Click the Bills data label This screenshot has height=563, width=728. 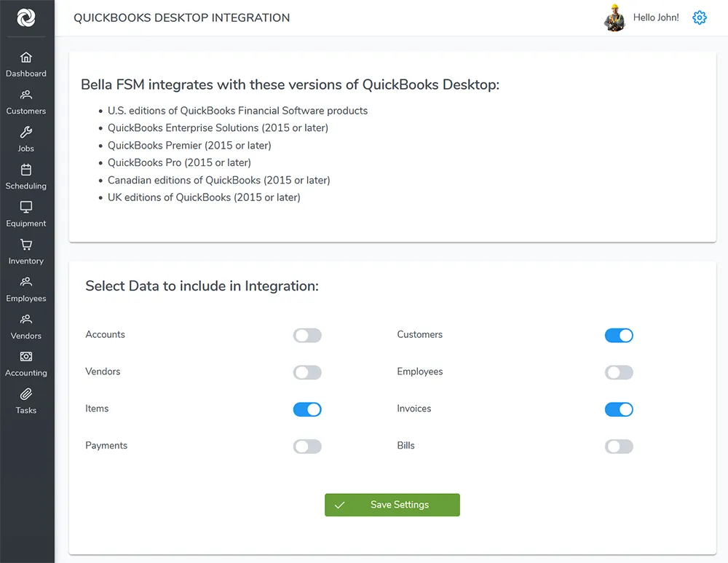click(405, 446)
